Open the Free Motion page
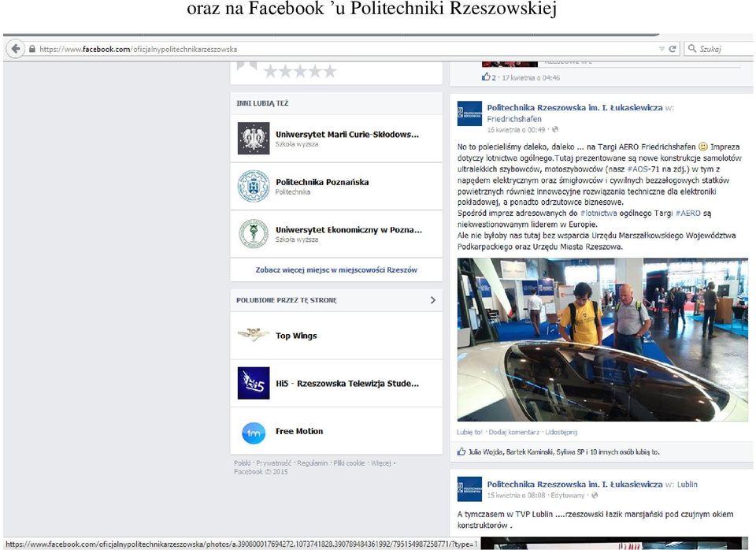The height and width of the screenshot is (550, 756). [x=299, y=431]
